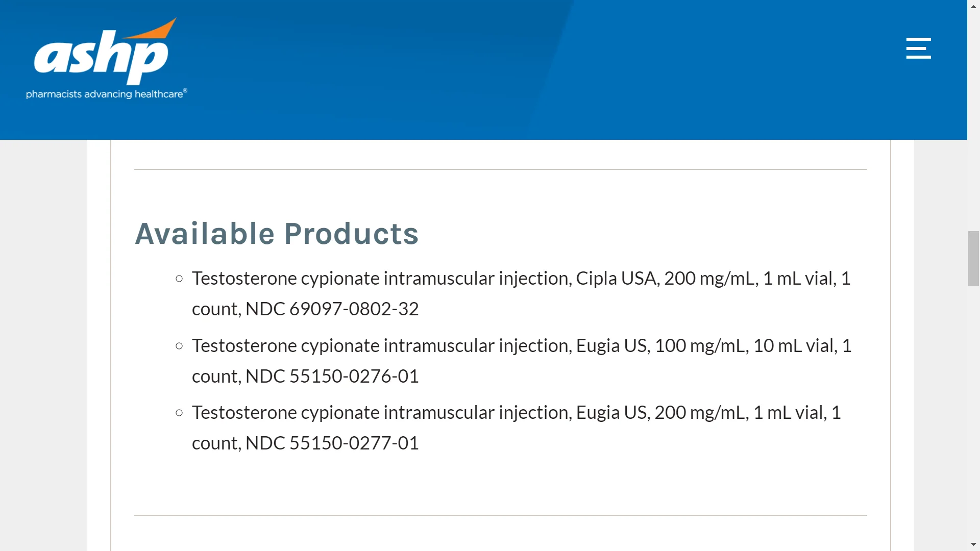The width and height of the screenshot is (980, 551).
Task: Click the bullet beside the Cipla USA entry
Action: click(179, 279)
